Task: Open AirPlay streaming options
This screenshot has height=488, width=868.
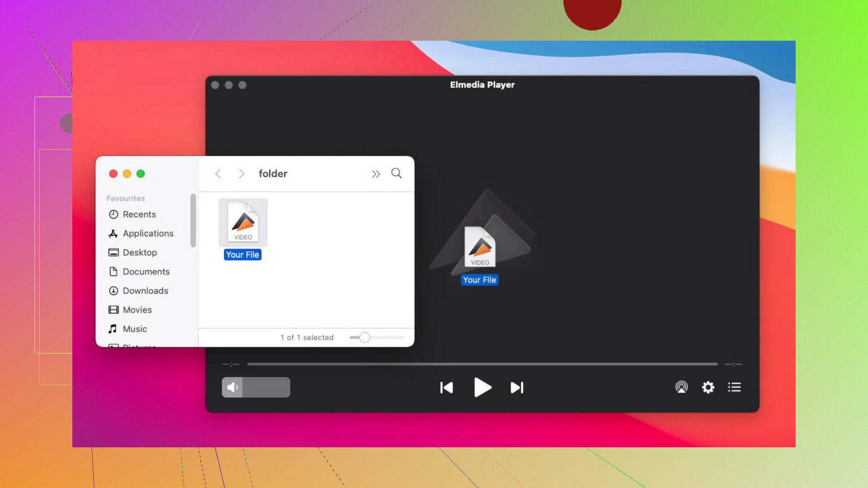Action: pyautogui.click(x=682, y=387)
